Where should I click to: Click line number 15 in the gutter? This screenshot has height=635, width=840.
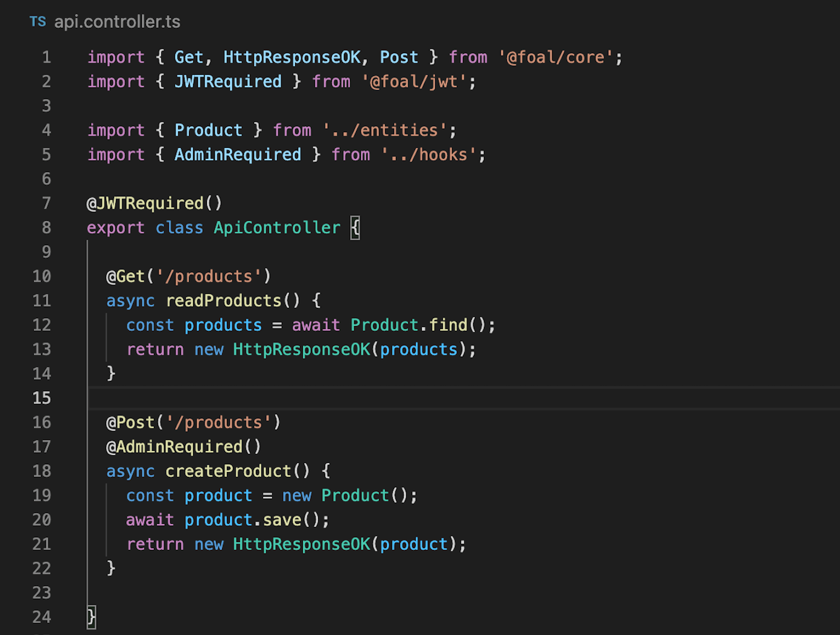42,398
